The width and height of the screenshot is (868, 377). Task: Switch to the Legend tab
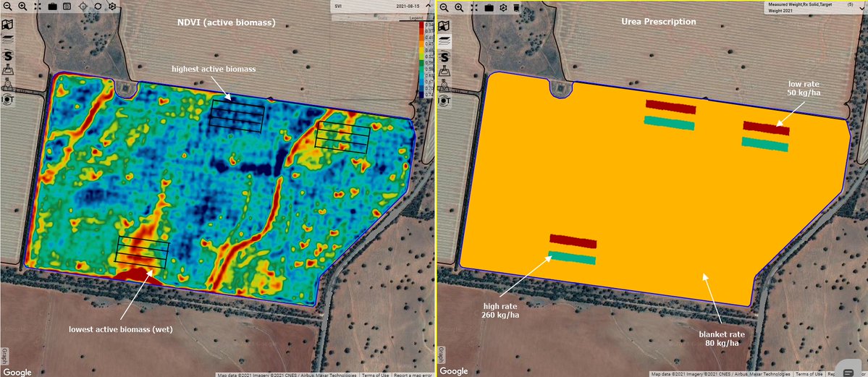pyautogui.click(x=416, y=18)
